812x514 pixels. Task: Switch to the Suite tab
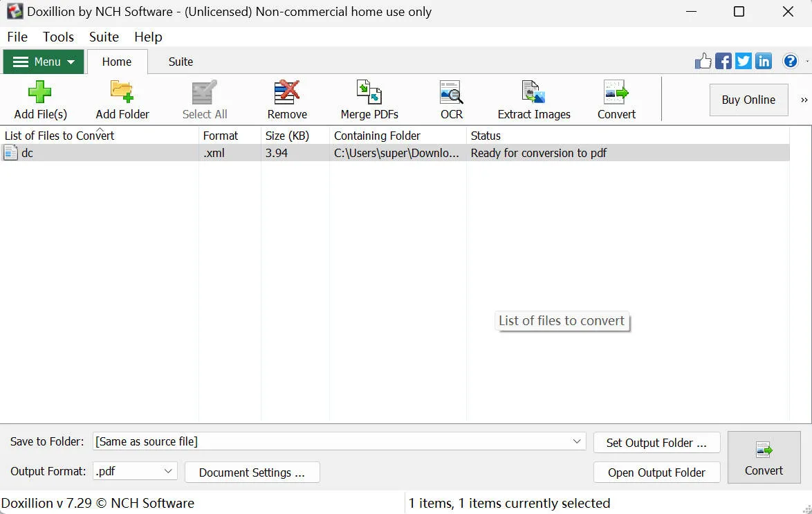coord(180,62)
